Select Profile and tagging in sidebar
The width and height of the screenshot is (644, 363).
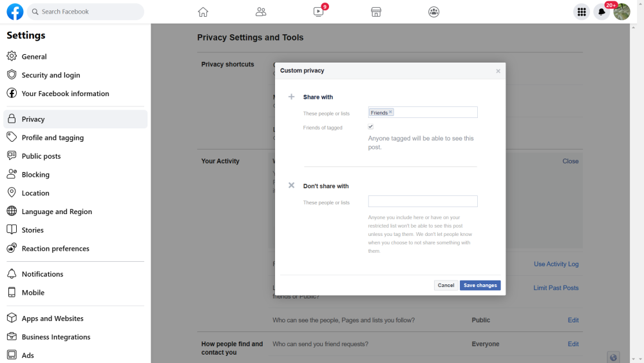[52, 137]
